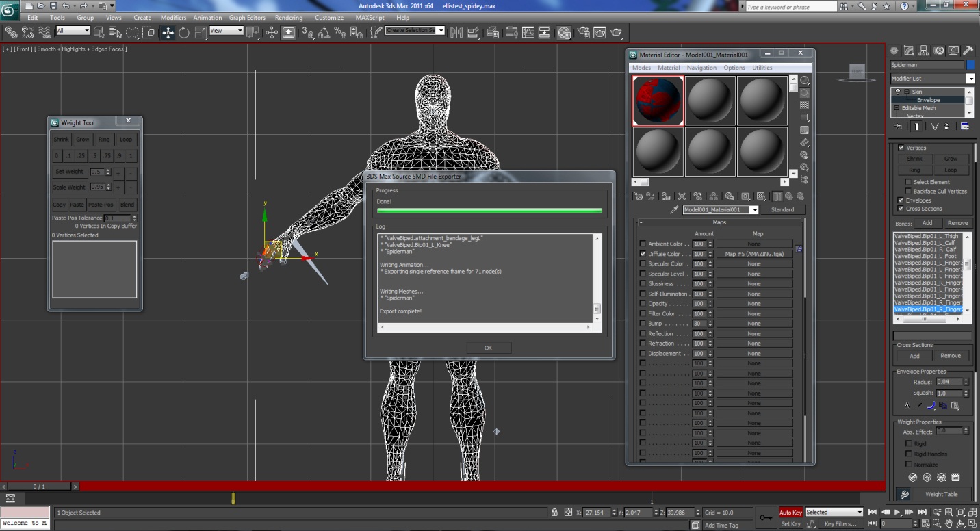980x531 pixels.
Task: Click the Weight Tool wrench icon
Action: [x=904, y=494]
